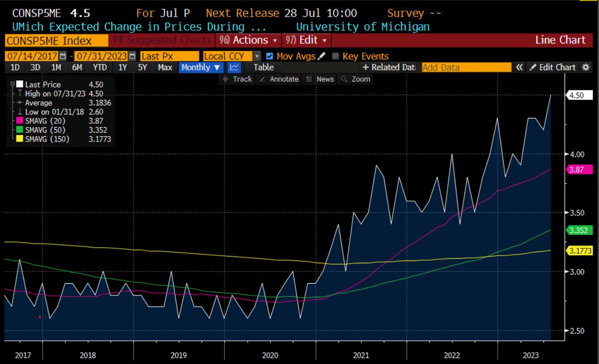Click the 2022 year axis label

pyautogui.click(x=452, y=355)
